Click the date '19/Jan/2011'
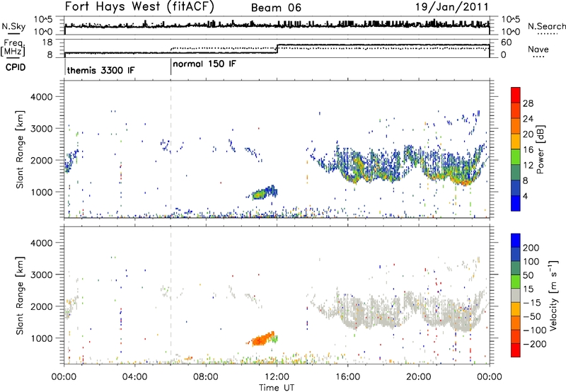 (451, 7)
